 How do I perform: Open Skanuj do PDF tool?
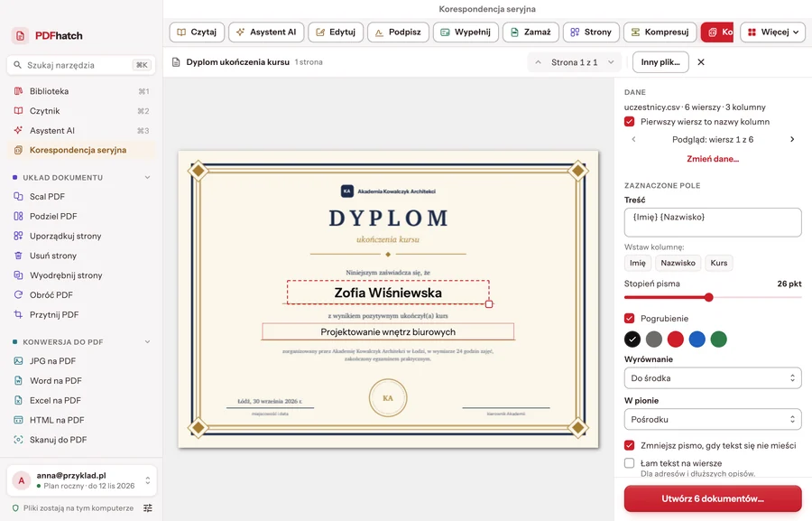point(81,440)
